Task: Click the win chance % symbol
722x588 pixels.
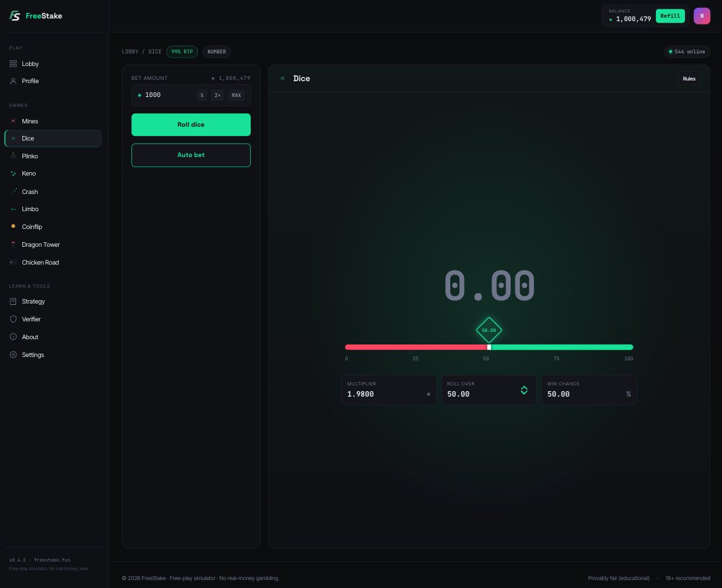Action: (628, 394)
